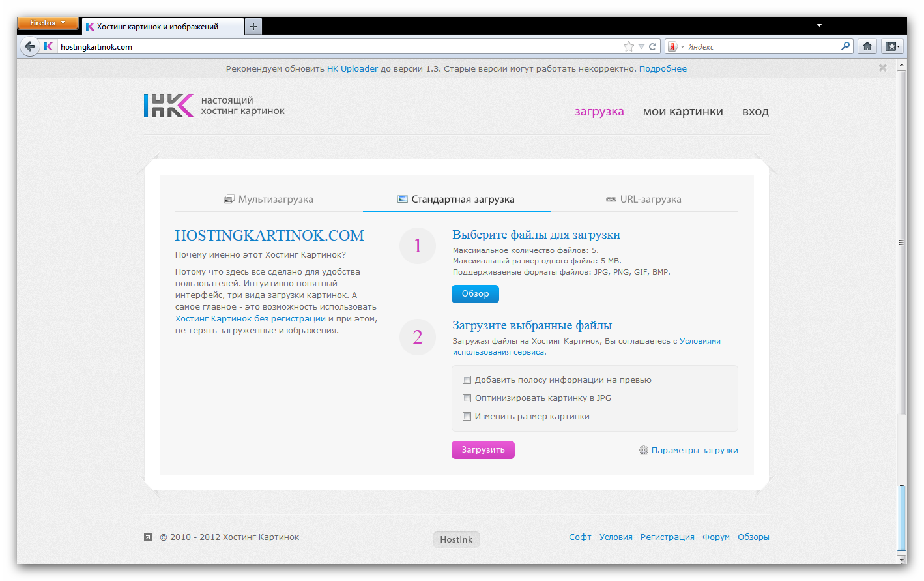Click Максимальное количество файлов: 5. text
This screenshot has width=924, height=581.
pyautogui.click(x=525, y=250)
